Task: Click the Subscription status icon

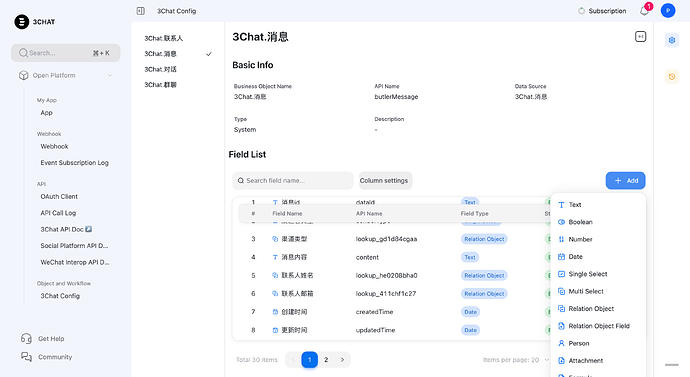Action: [581, 11]
